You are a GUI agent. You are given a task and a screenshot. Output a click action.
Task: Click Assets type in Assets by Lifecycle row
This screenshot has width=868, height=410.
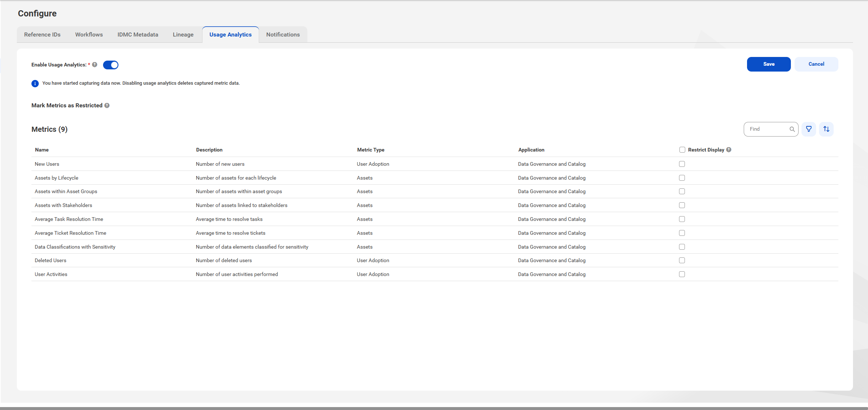point(365,178)
